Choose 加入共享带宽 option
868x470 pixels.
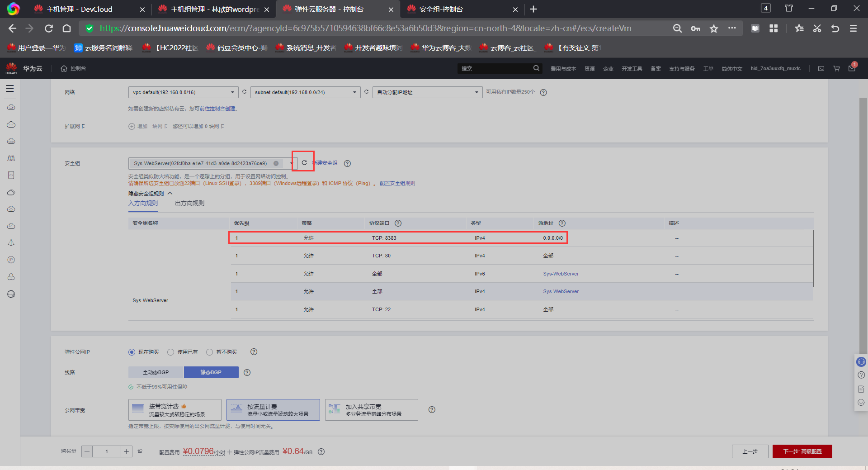click(372, 410)
